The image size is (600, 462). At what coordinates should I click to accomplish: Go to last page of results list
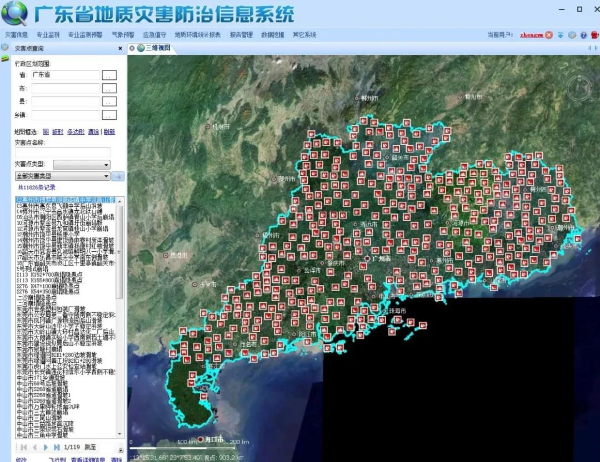[x=57, y=447]
